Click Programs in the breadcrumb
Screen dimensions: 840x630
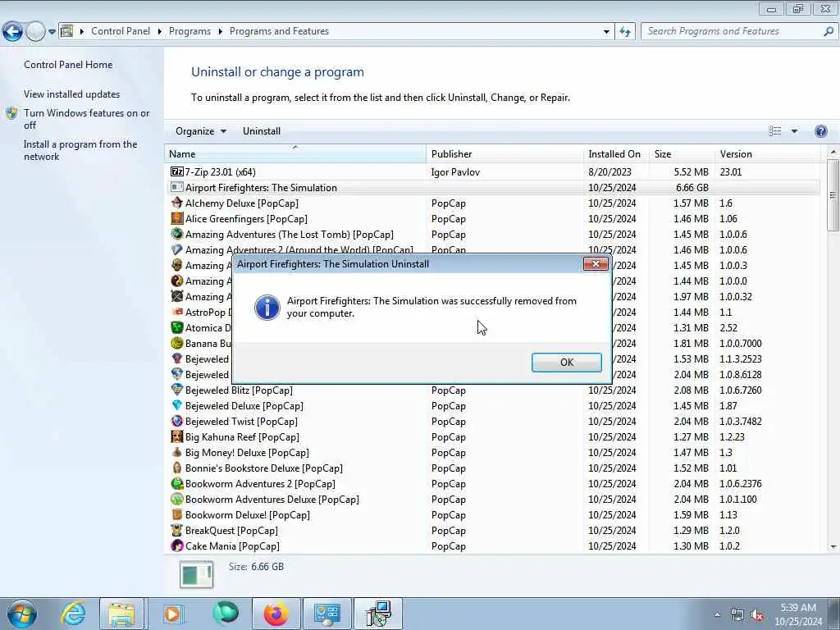click(189, 31)
